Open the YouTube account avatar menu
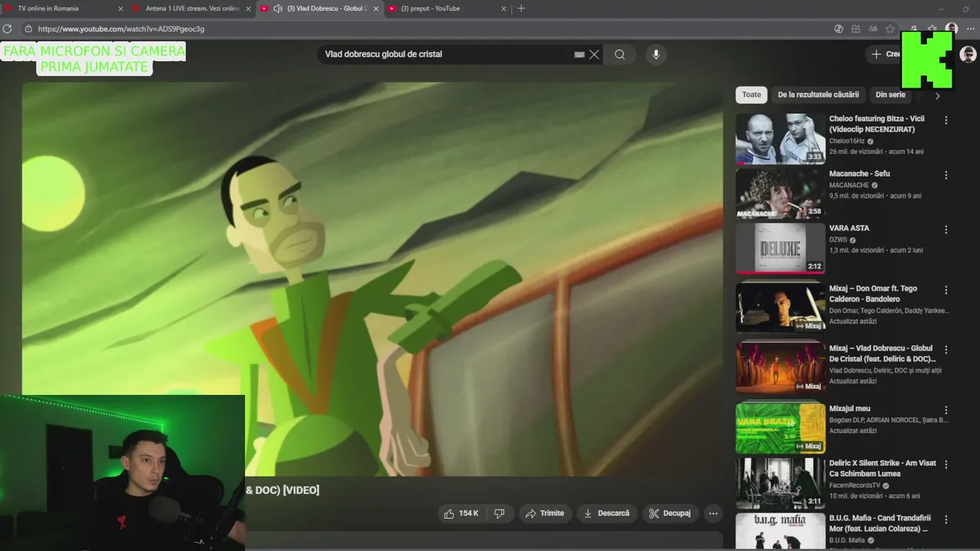The image size is (980, 551). 968,54
